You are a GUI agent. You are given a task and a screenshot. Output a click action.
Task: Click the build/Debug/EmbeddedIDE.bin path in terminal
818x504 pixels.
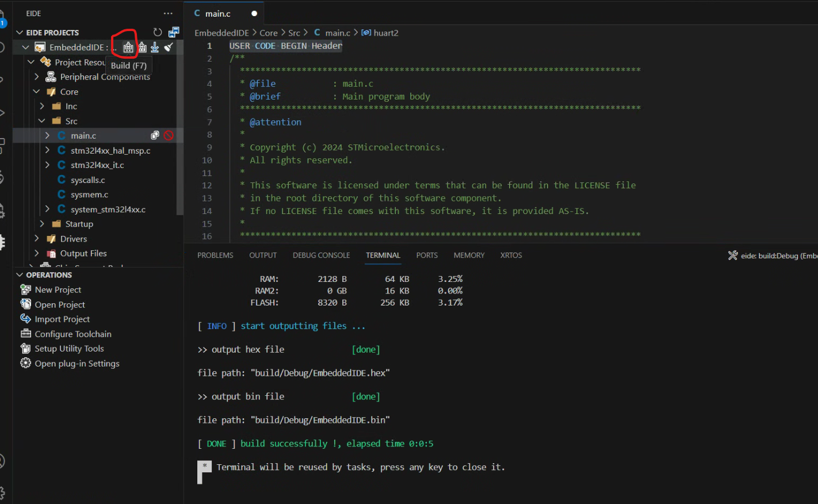coord(320,420)
